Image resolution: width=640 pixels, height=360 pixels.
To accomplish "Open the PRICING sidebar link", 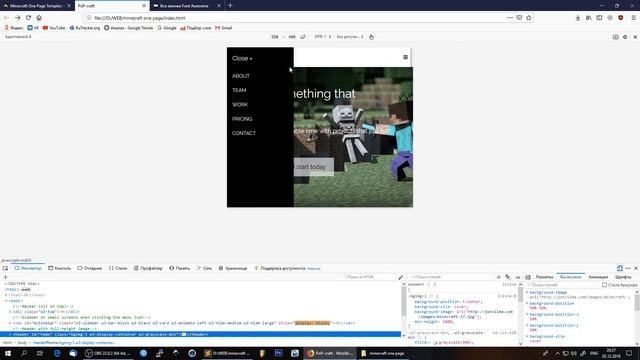I will pos(242,119).
